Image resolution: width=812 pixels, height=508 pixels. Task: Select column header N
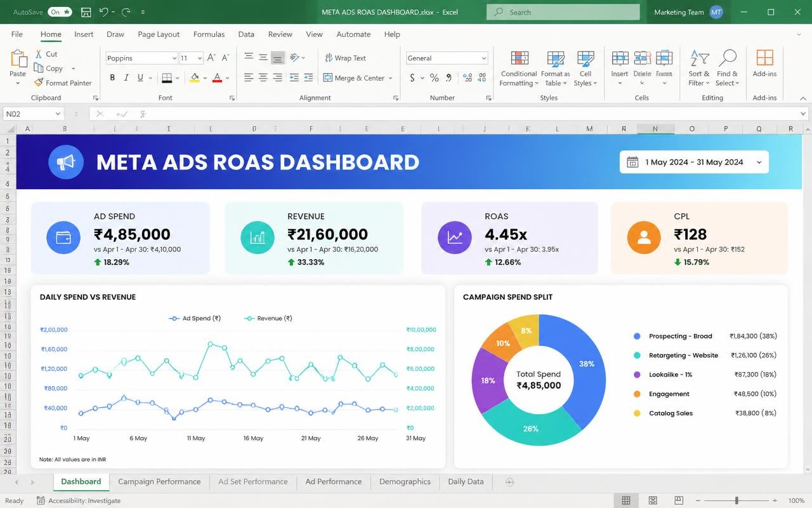point(655,128)
